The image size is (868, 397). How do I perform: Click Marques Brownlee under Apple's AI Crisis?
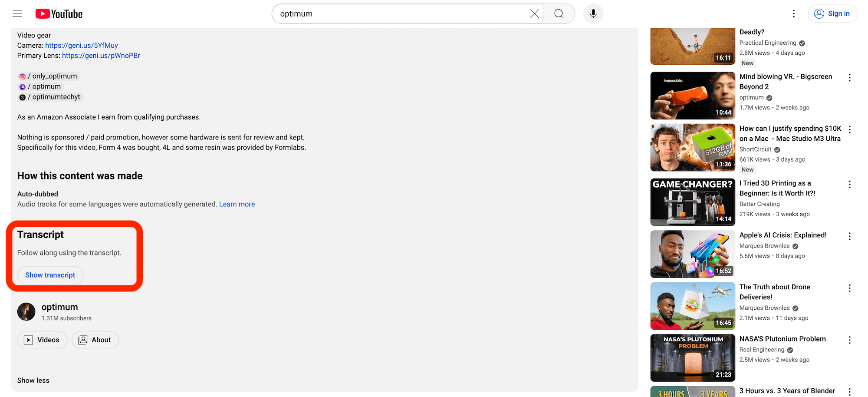tap(764, 246)
